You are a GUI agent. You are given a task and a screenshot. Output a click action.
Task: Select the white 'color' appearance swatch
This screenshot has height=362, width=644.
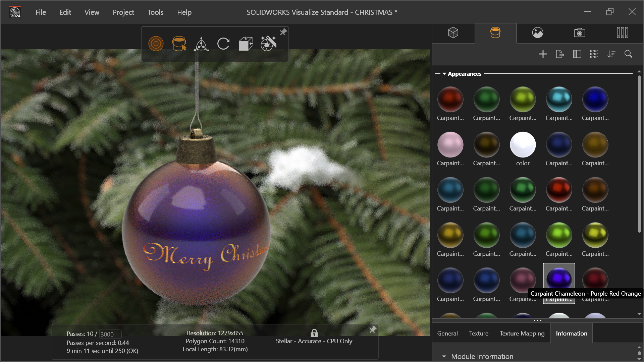point(523,145)
